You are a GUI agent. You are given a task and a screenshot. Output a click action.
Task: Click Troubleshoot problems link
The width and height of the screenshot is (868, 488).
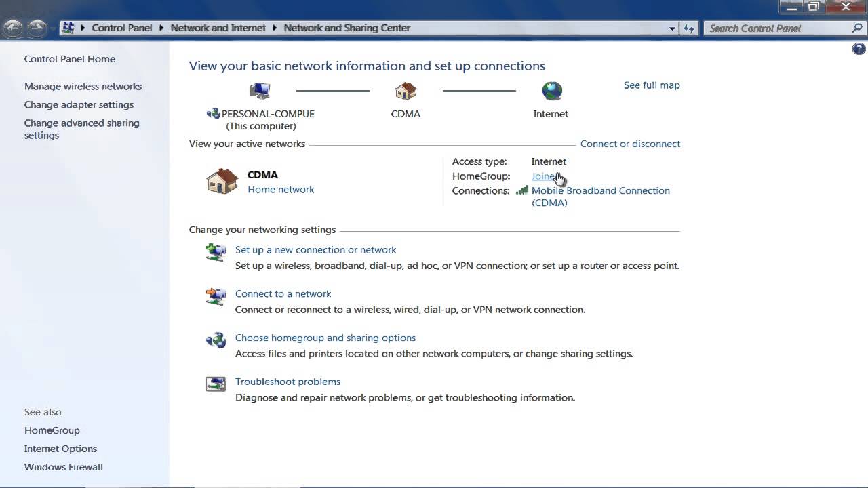coord(288,382)
